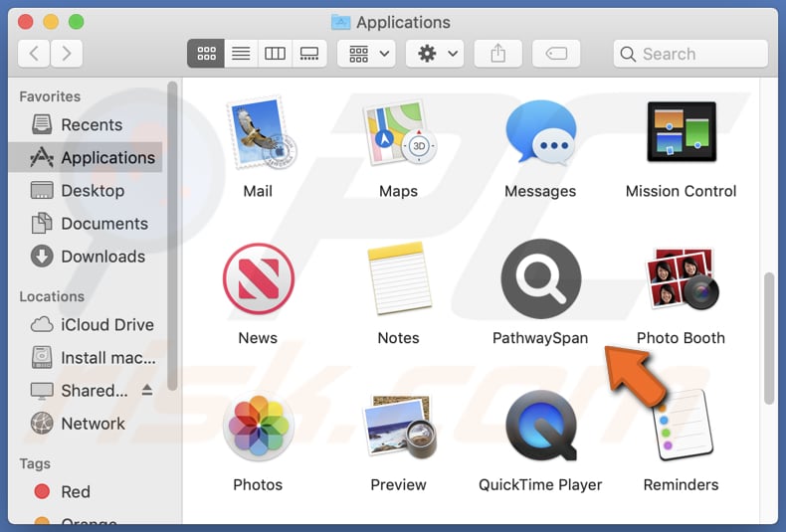Click the QuickTime Player name label

click(x=540, y=485)
